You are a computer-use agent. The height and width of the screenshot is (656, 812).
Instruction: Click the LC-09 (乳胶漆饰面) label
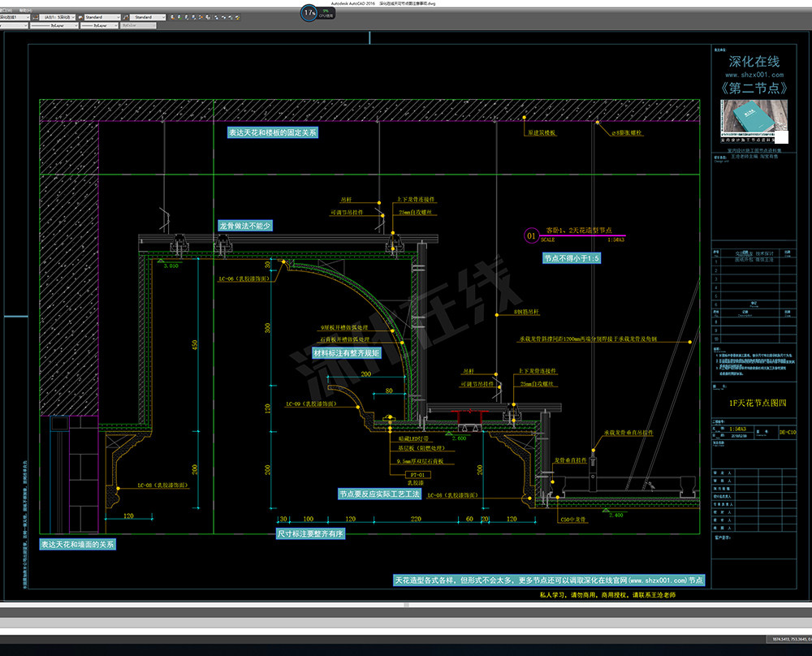tap(311, 404)
